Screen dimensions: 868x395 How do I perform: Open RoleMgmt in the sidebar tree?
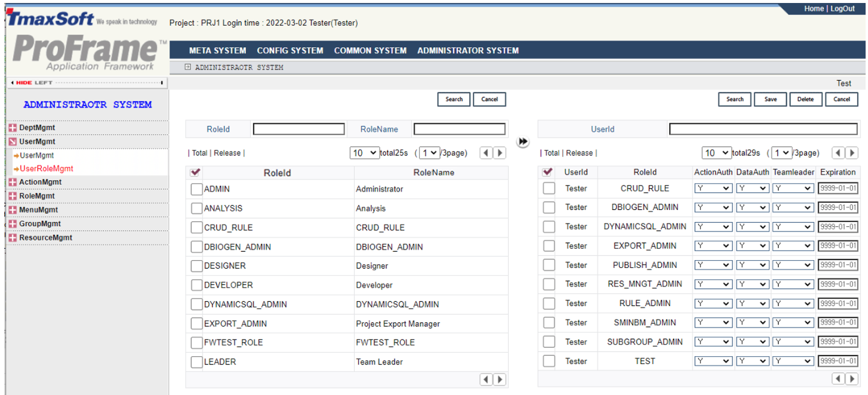(x=36, y=196)
